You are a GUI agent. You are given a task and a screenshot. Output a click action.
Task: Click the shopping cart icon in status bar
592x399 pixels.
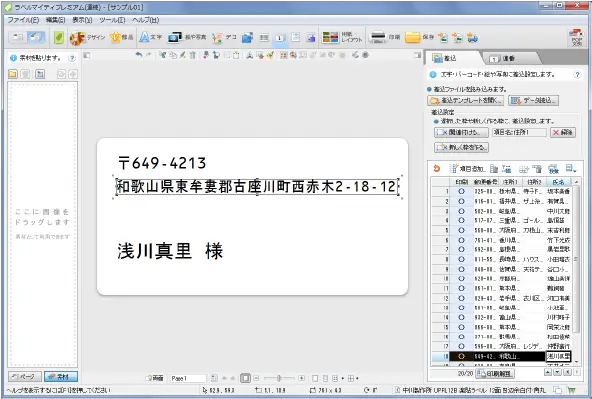pyautogui.click(x=572, y=390)
